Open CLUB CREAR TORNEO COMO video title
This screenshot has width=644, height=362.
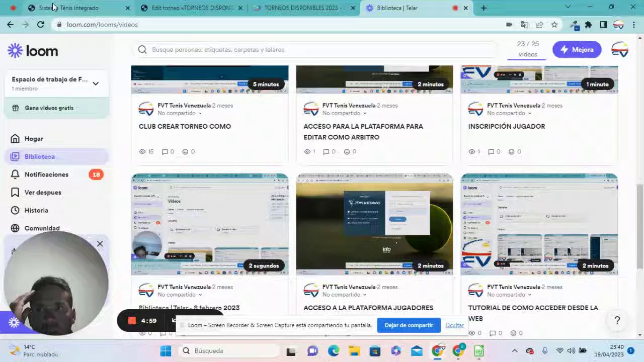tap(185, 126)
